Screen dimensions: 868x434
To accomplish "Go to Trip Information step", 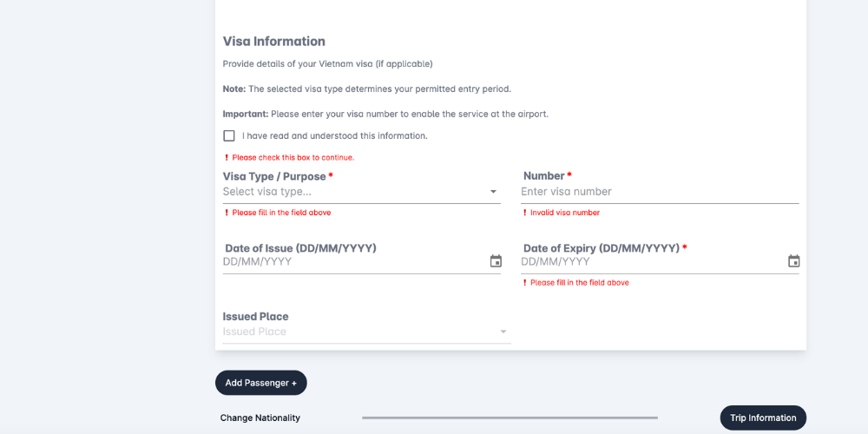I will click(763, 418).
